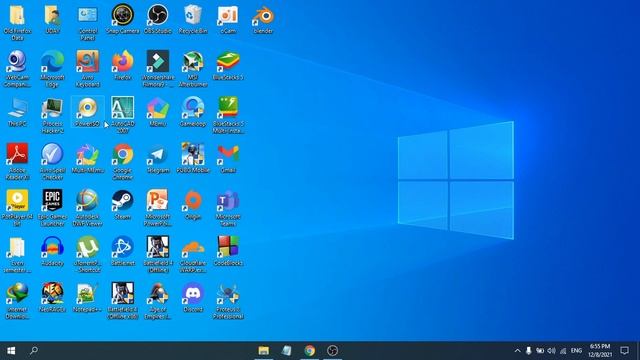The width and height of the screenshot is (640, 360).
Task: Select the Microsoft Teams shortcut
Action: 228,208
